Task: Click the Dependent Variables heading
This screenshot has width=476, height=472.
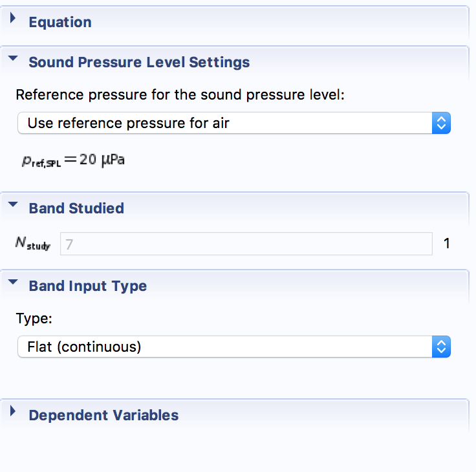Action: pos(103,415)
